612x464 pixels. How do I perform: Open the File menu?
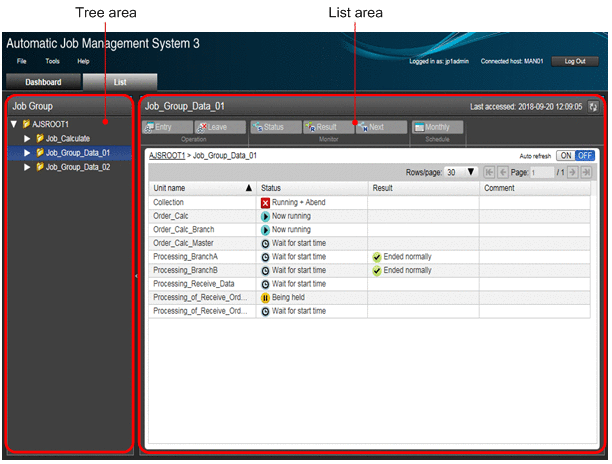click(21, 61)
